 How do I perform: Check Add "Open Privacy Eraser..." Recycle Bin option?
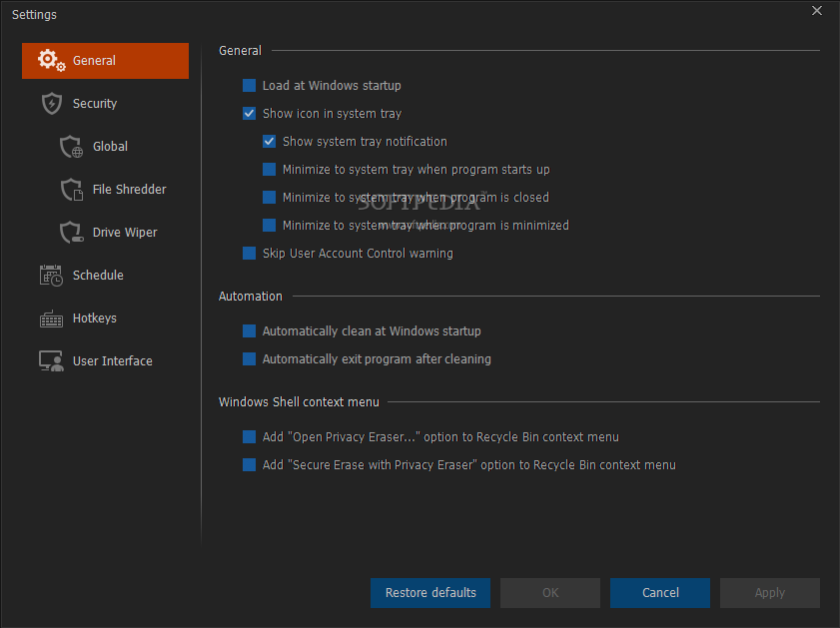[249, 437]
